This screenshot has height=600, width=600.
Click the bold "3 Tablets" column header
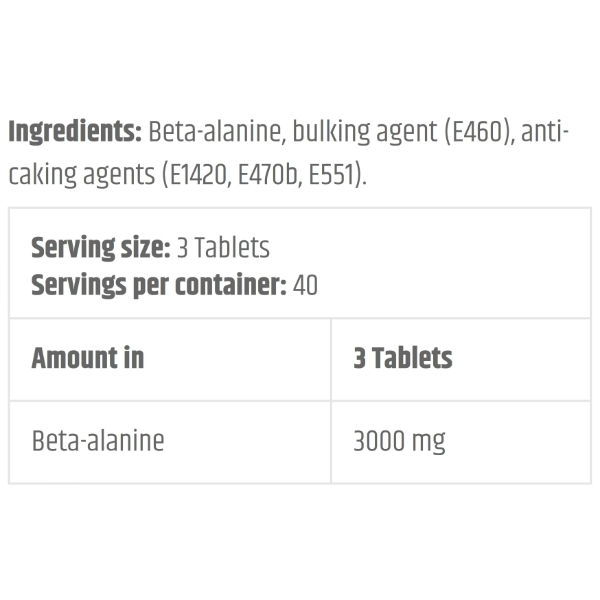[x=403, y=358]
